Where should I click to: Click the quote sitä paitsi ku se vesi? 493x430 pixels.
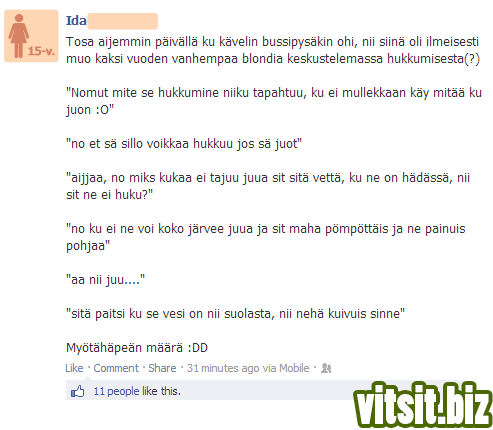point(235,314)
